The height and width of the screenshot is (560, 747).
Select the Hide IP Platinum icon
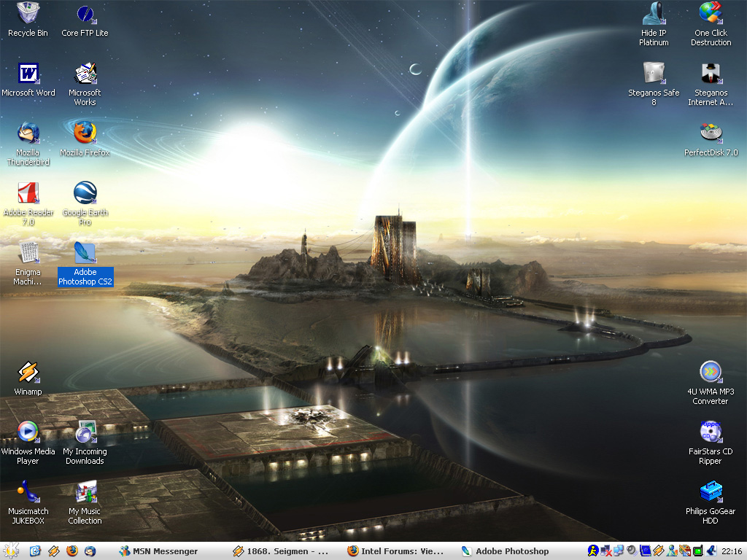coord(654,14)
